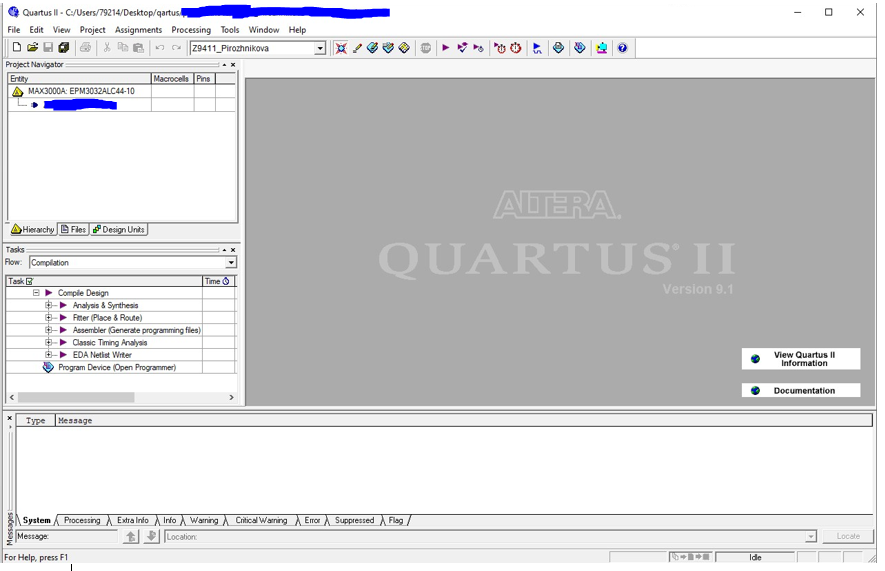
Task: Start Analysis & Synthesis checkmark-play icon
Action: click(x=462, y=48)
